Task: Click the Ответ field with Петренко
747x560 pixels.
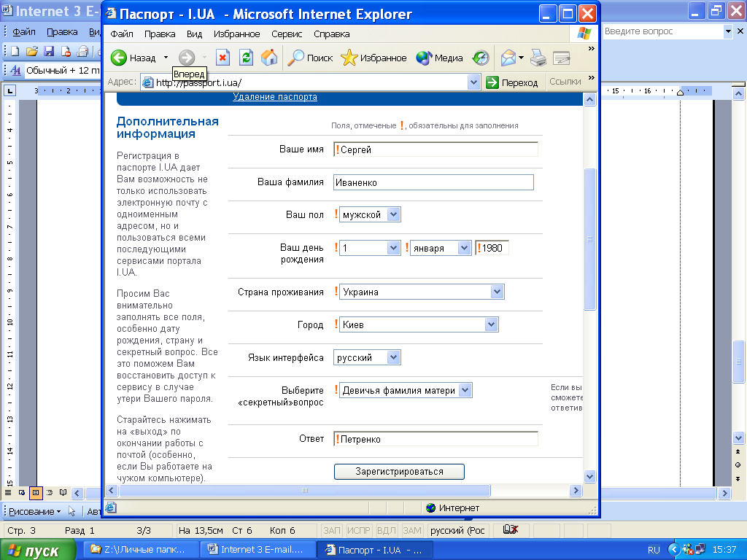Action: (x=436, y=439)
